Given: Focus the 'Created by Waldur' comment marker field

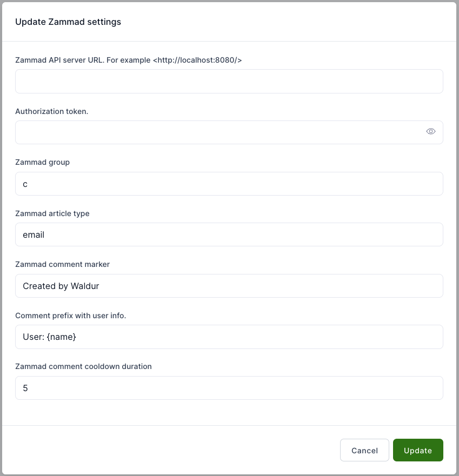Looking at the screenshot, I should pos(229,286).
